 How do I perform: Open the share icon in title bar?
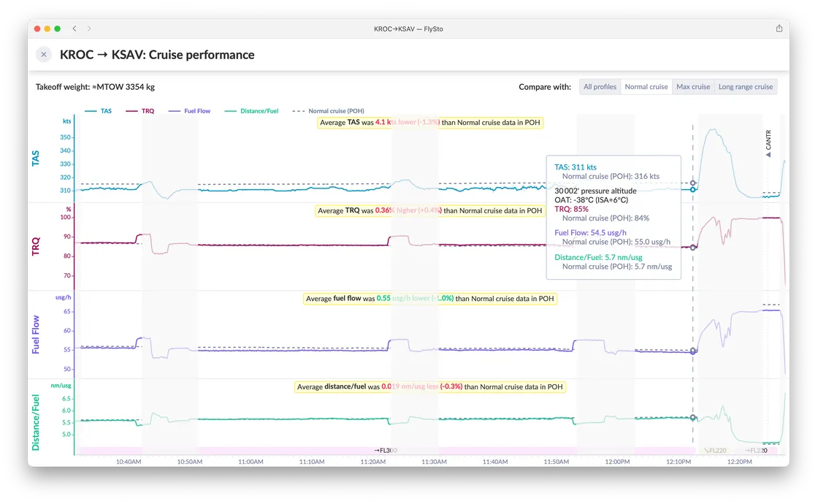779,28
